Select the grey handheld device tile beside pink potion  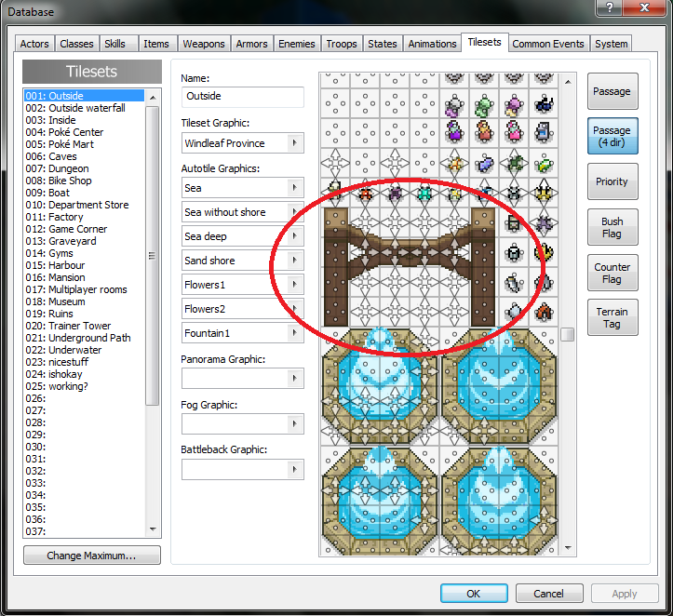pyautogui.click(x=544, y=133)
